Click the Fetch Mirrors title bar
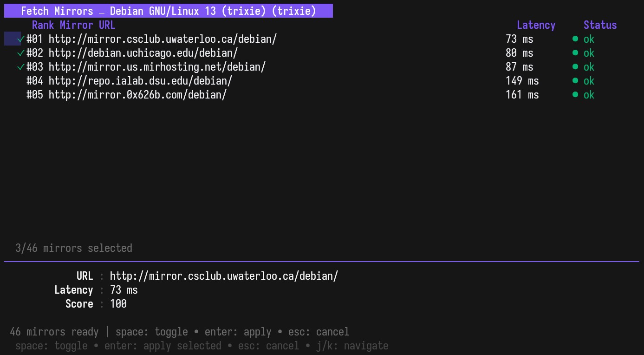Viewport: 644px width, 355px height. coord(168,11)
